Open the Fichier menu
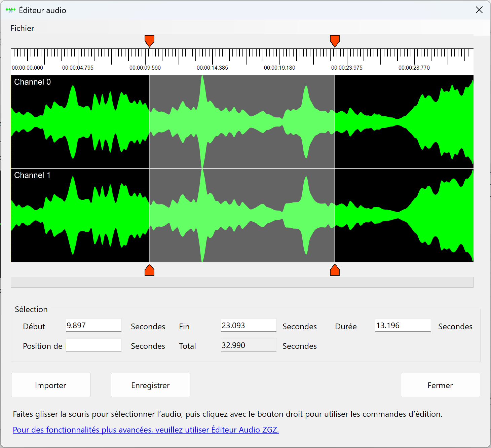Image resolution: width=491 pixels, height=448 pixels. (22, 28)
